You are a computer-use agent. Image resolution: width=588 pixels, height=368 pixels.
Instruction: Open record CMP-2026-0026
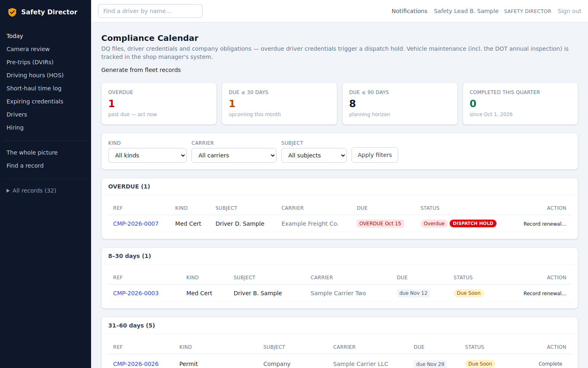point(136,364)
